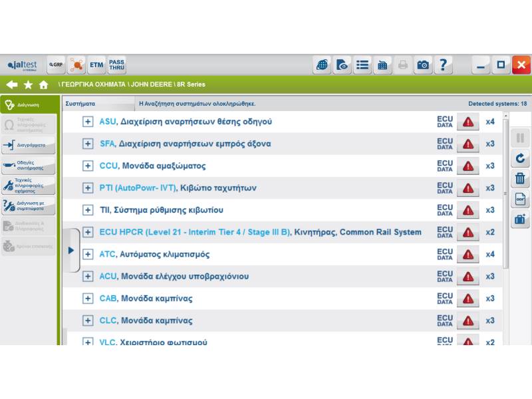The height and width of the screenshot is (399, 532).
Task: Open the Διαγράμματα sidebar item
Action: point(29,145)
